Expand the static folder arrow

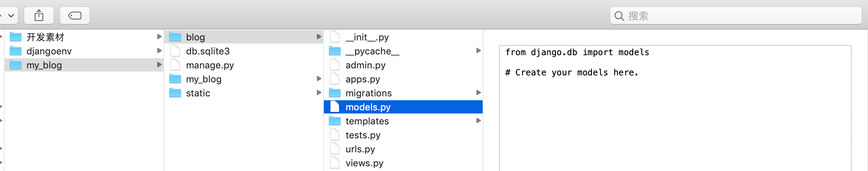tap(319, 92)
